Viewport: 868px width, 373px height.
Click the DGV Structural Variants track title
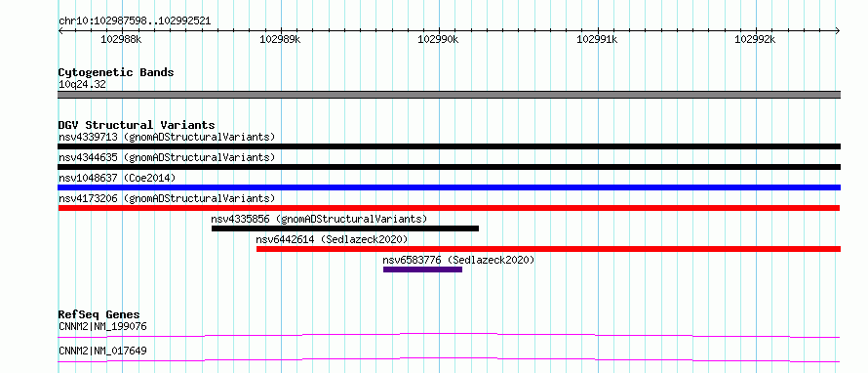[x=137, y=125]
